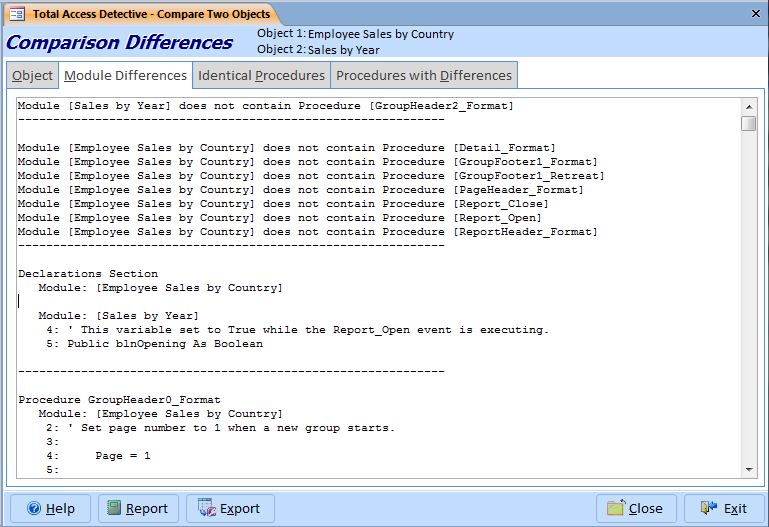
Task: Click the scrollbar down arrow
Action: (x=749, y=470)
